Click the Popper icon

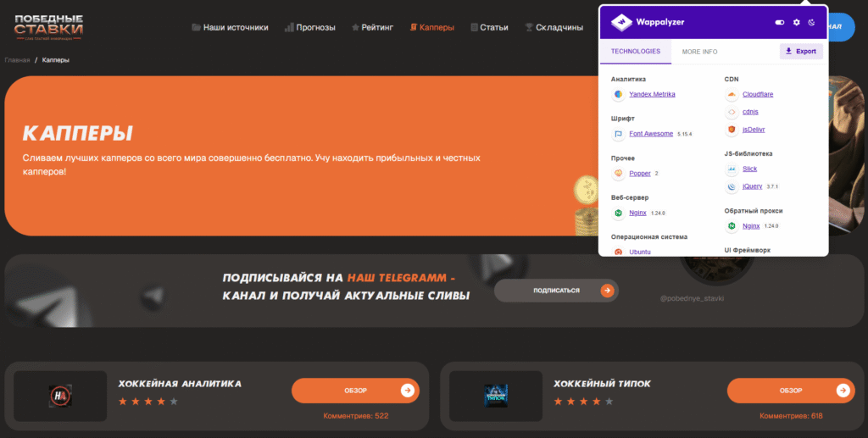(618, 174)
